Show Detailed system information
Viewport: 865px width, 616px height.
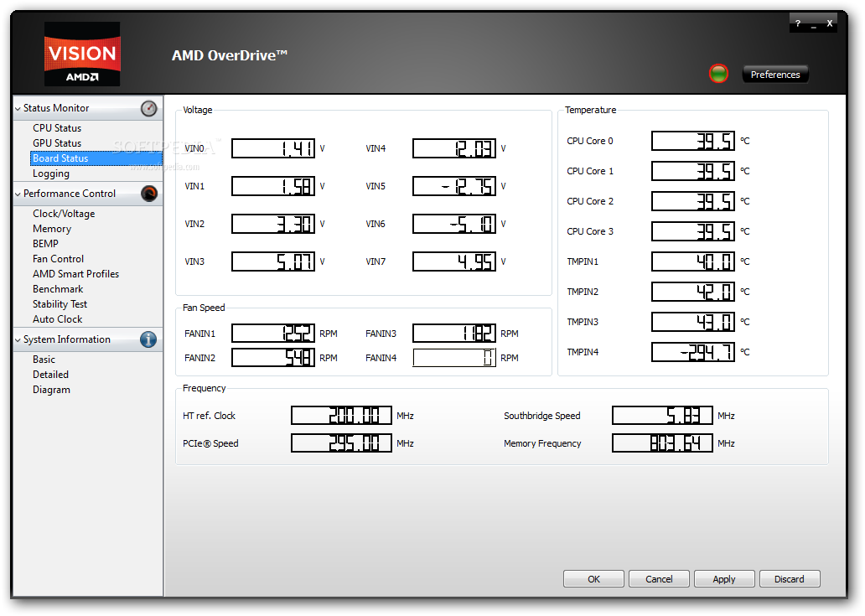coord(50,375)
